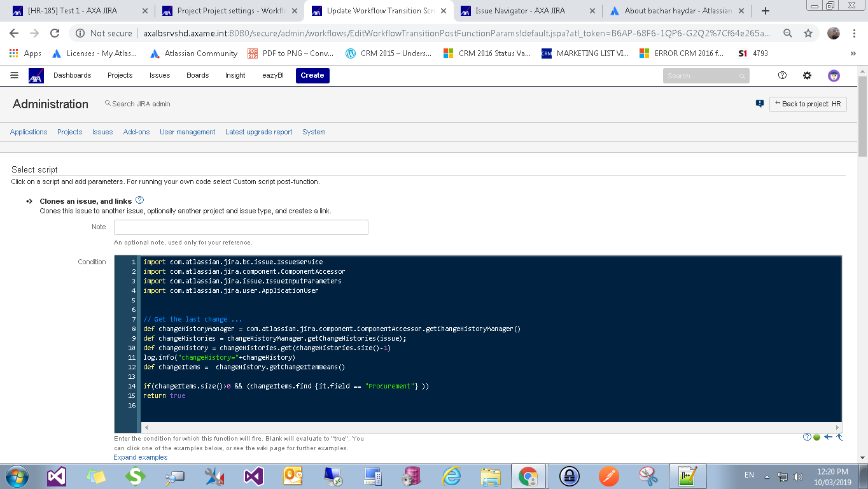The image size is (868, 489).
Task: Click the AXA logo in the navigation bar
Action: pos(36,75)
